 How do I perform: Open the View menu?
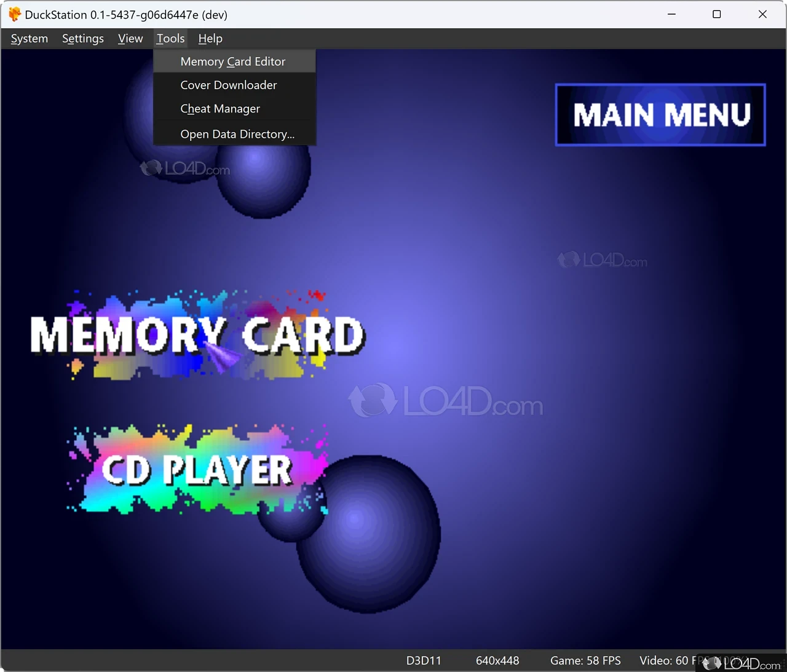[130, 39]
